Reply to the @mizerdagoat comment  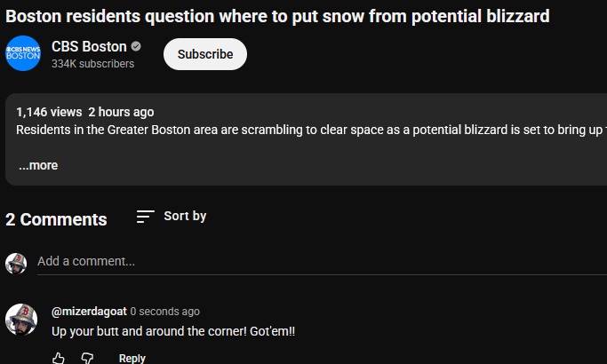[132, 358]
